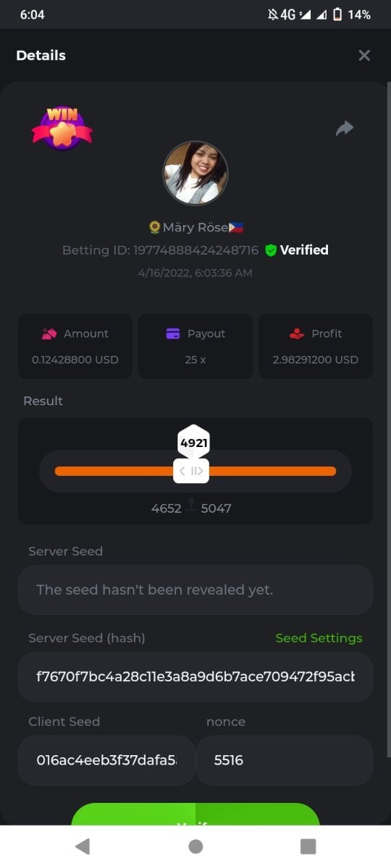Tap the green Verify button
Image resolution: width=391 pixels, height=868 pixels.
pyautogui.click(x=195, y=814)
